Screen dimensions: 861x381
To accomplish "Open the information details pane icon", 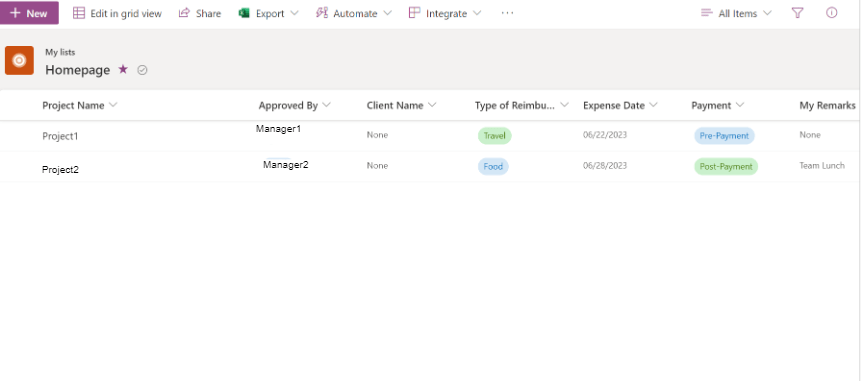I will [831, 13].
